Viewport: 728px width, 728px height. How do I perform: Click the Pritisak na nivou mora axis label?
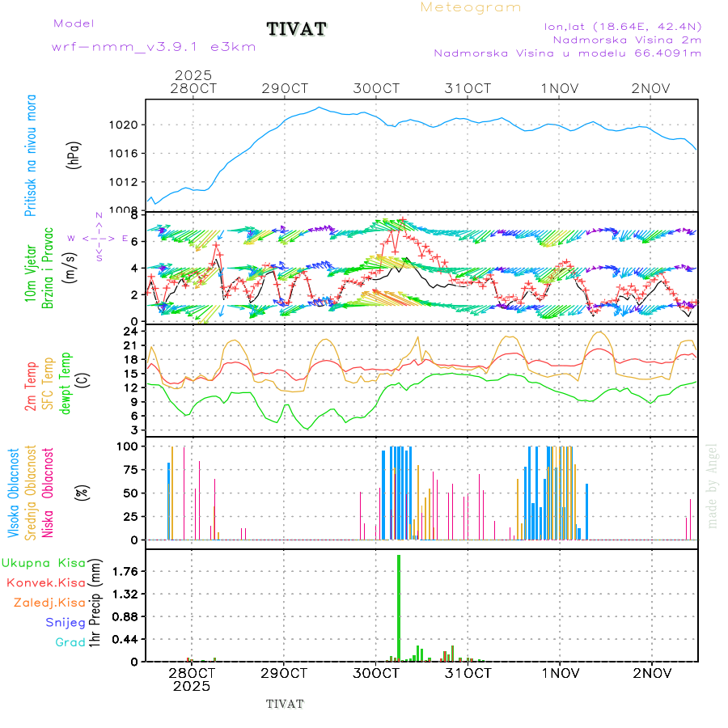pyautogui.click(x=31, y=155)
